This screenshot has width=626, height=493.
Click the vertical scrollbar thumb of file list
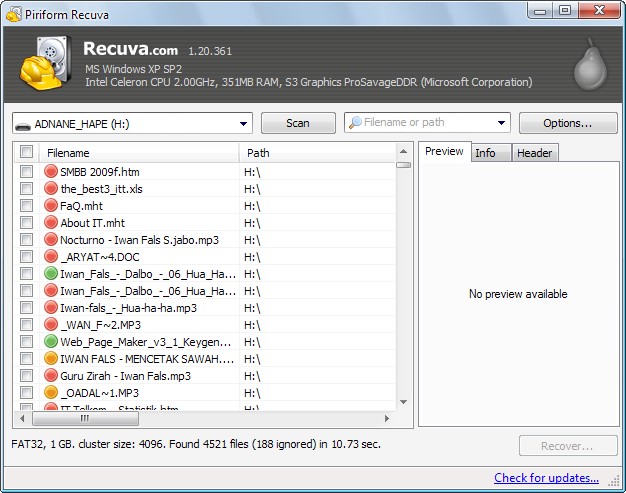[404, 165]
